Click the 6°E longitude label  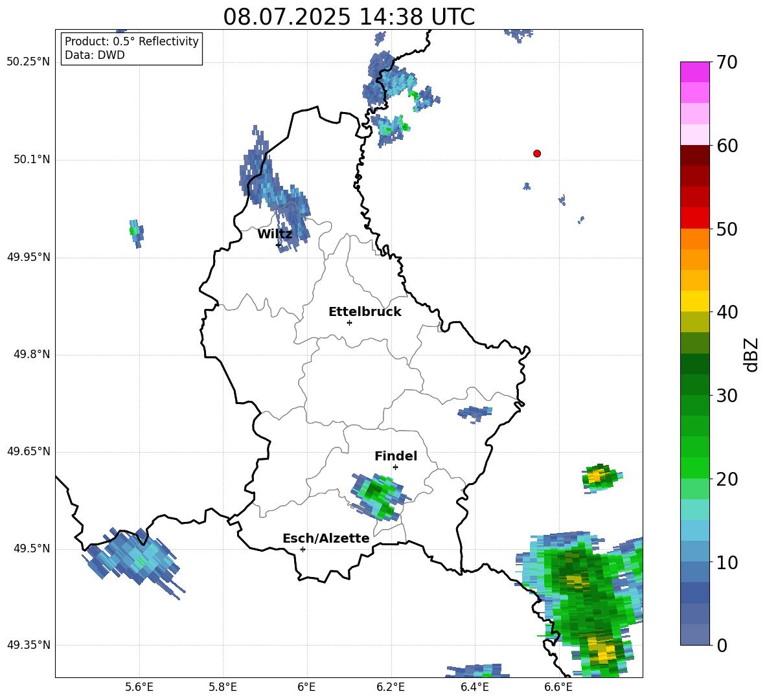306,687
